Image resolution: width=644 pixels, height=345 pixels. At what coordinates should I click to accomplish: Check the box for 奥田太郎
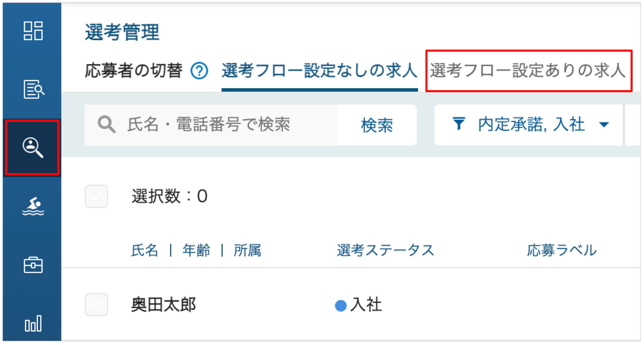[96, 305]
